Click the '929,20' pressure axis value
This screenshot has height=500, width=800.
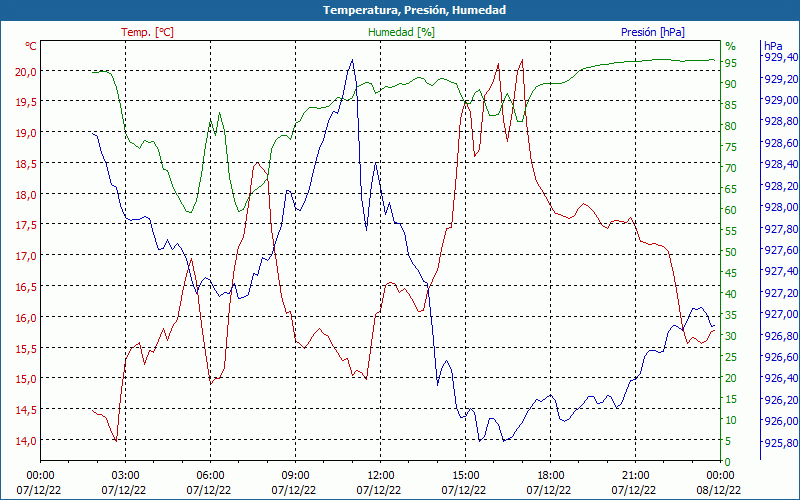[x=779, y=79]
